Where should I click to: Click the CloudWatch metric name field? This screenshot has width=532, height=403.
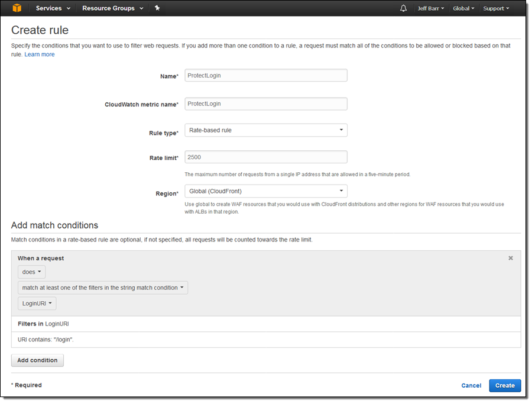(266, 104)
